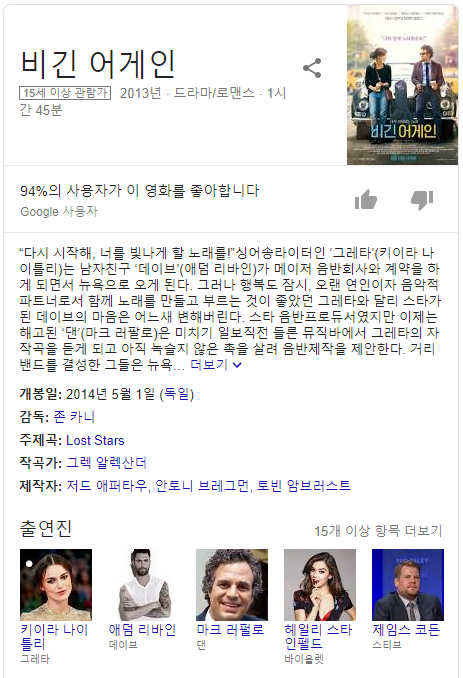Click the thumbs up icon
Screen dimensions: 463x678
pyautogui.click(x=366, y=199)
